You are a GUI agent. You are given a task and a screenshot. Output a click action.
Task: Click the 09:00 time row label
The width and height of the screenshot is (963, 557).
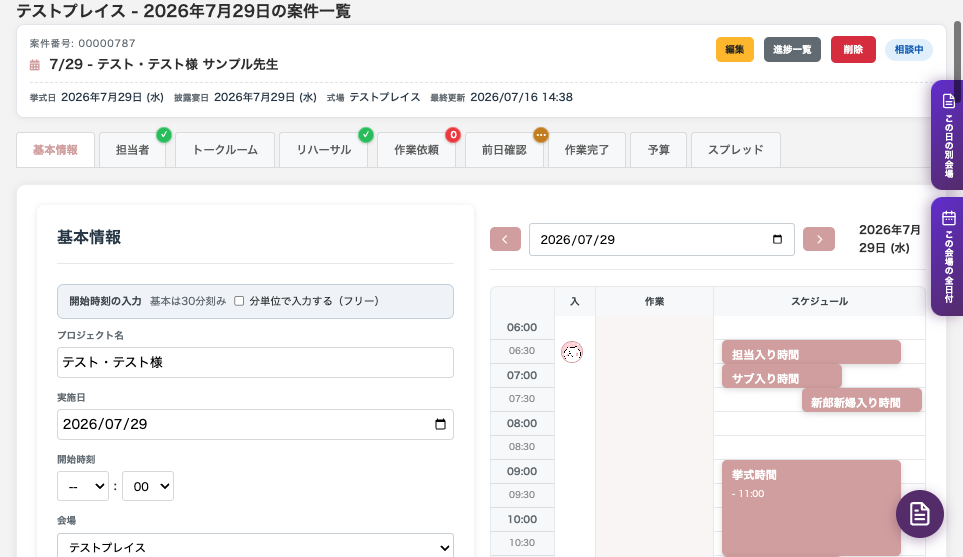coord(522,471)
